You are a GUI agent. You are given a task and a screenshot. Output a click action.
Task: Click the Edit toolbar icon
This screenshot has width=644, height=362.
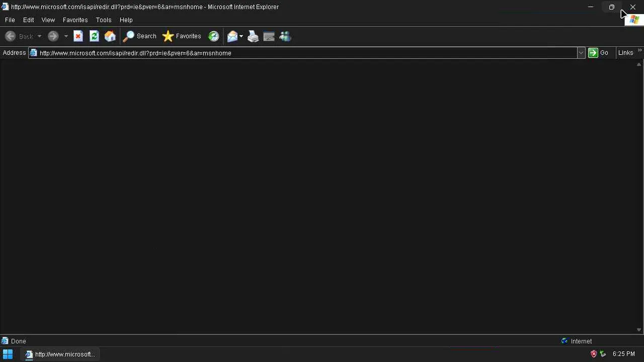(269, 36)
